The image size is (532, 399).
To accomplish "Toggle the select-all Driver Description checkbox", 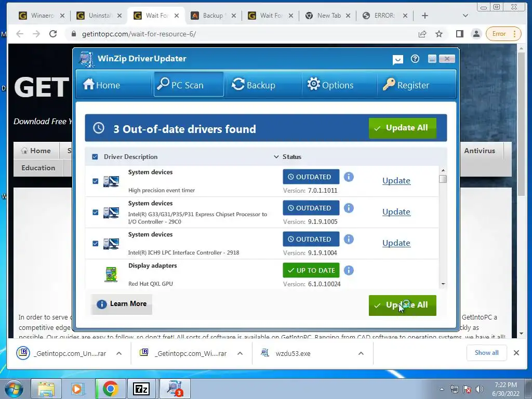I will click(x=95, y=157).
